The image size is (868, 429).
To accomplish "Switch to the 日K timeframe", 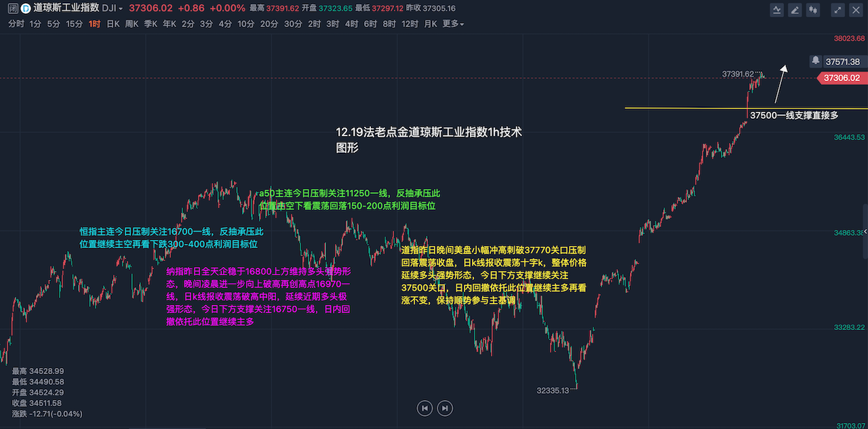I will tap(113, 24).
